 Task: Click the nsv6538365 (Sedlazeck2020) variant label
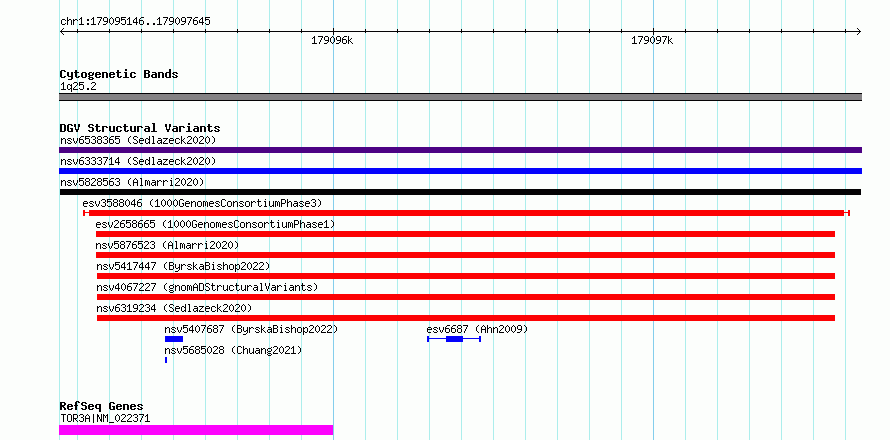pyautogui.click(x=138, y=140)
